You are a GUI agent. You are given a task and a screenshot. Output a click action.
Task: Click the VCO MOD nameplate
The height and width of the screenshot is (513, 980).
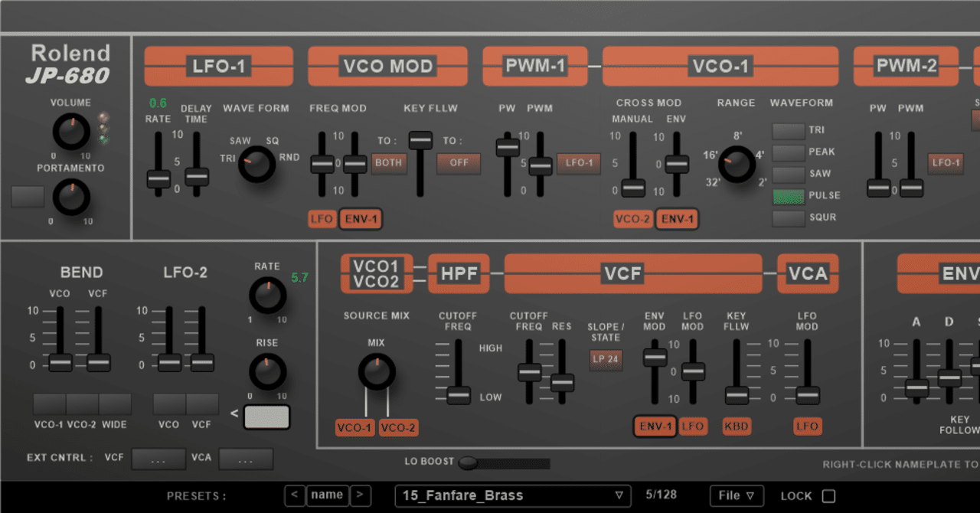(x=387, y=66)
